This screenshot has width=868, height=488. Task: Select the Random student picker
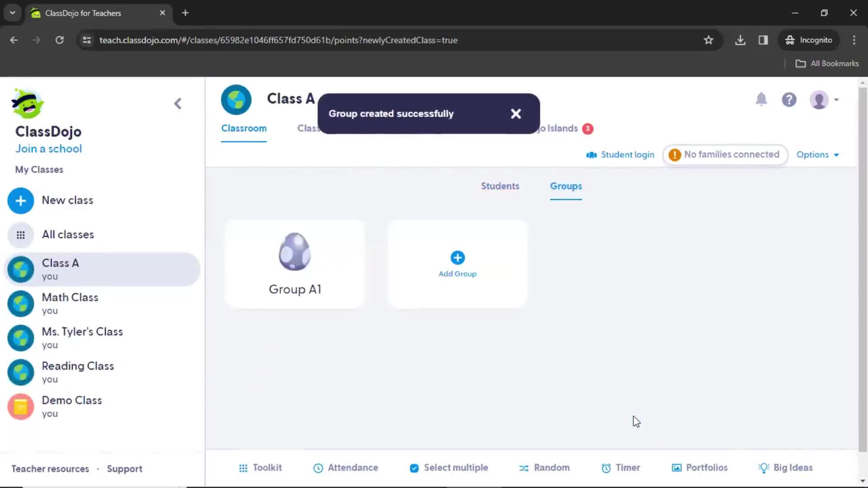(544, 467)
